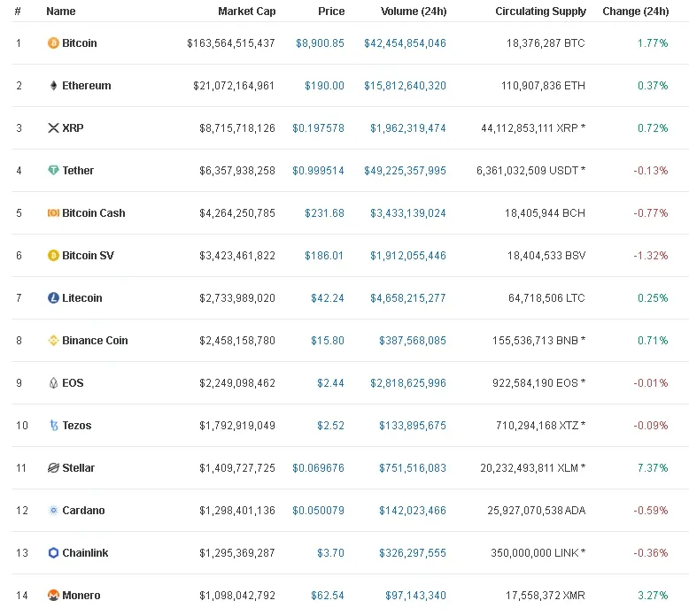Open the EOS name link

click(x=73, y=383)
